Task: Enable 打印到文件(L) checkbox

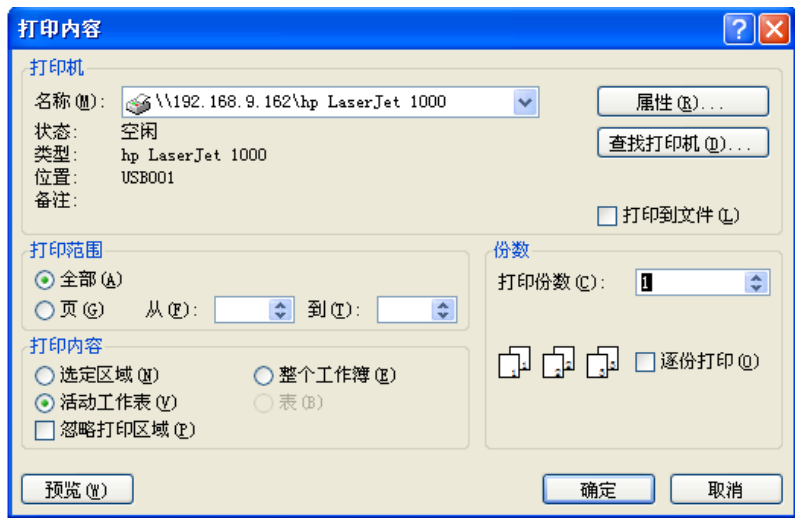Action: coord(607,216)
